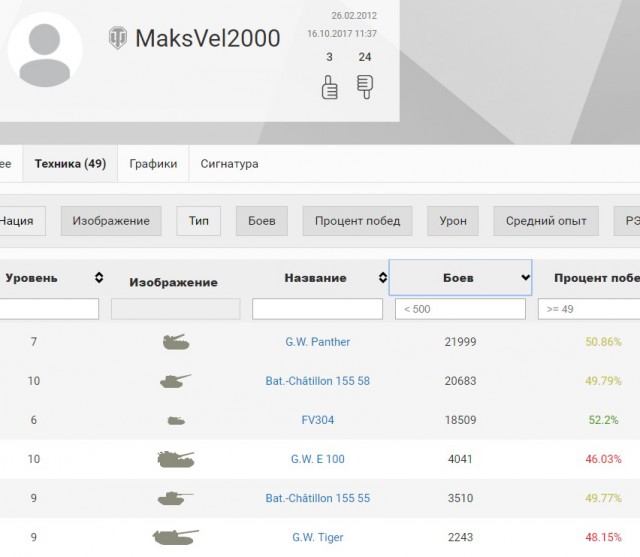The image size is (640, 557).
Task: Click the win rate 46.03%
Action: (603, 459)
